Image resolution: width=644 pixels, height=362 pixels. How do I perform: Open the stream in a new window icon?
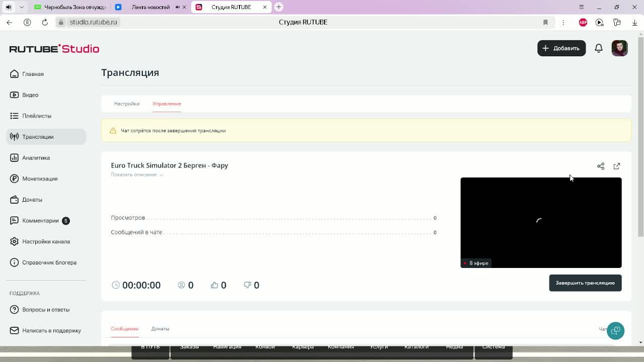pos(617,166)
